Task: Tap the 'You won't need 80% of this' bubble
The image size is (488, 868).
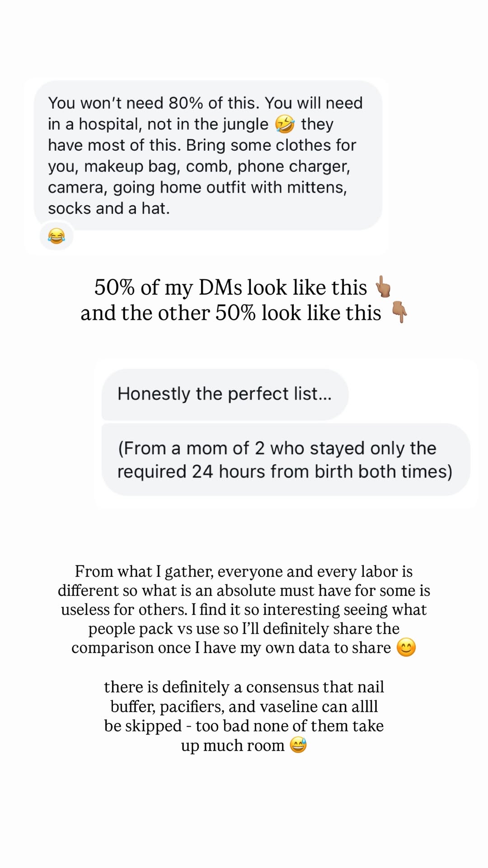Action: point(208,155)
